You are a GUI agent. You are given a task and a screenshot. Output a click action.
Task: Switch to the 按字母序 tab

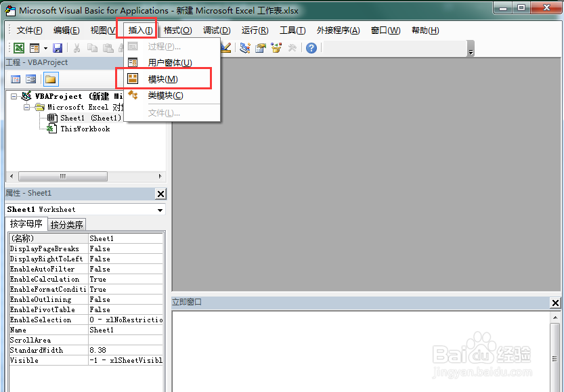pyautogui.click(x=26, y=224)
